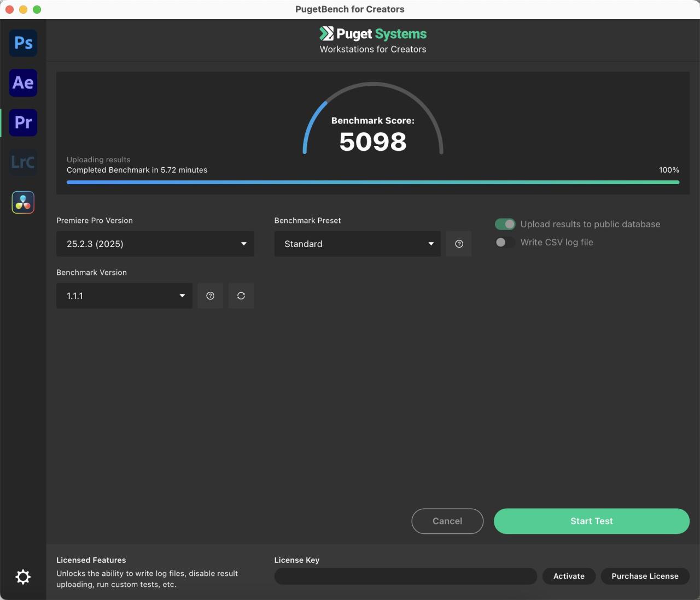Select the DaVinci Resolve benchmark icon
The height and width of the screenshot is (600, 700).
coord(23,202)
